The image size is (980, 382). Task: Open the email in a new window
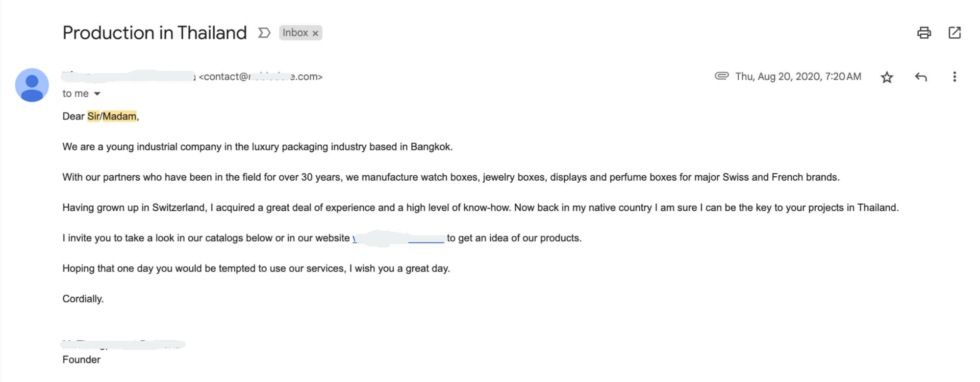pyautogui.click(x=955, y=33)
